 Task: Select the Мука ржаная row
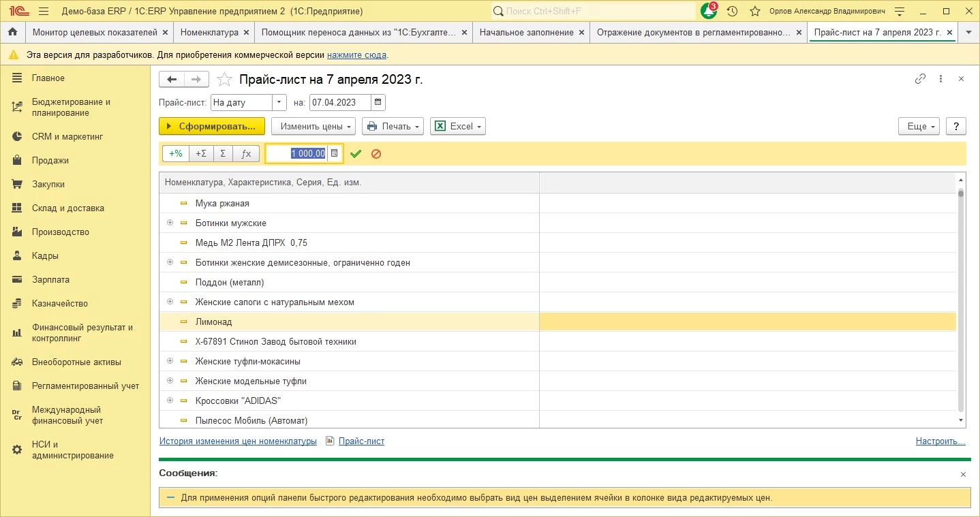pyautogui.click(x=557, y=204)
